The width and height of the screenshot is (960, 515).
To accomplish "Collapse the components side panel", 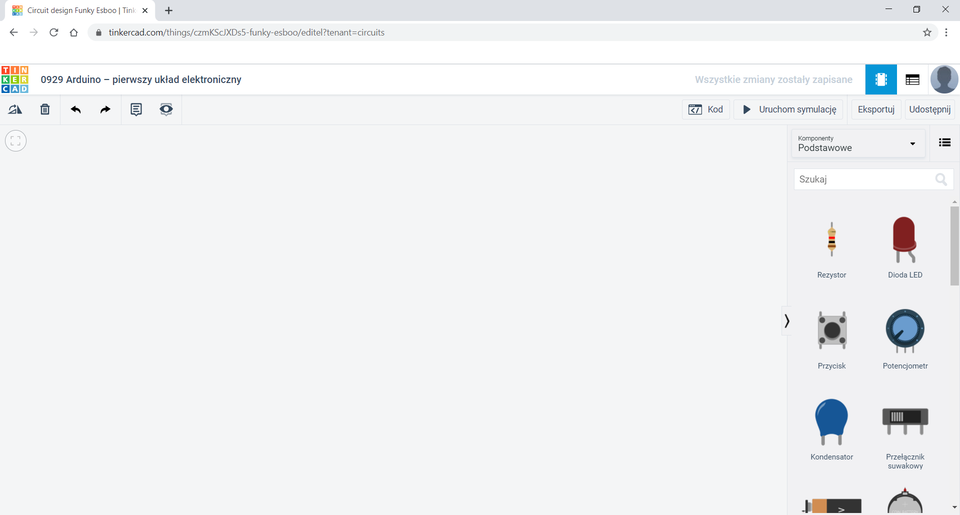I will click(787, 321).
